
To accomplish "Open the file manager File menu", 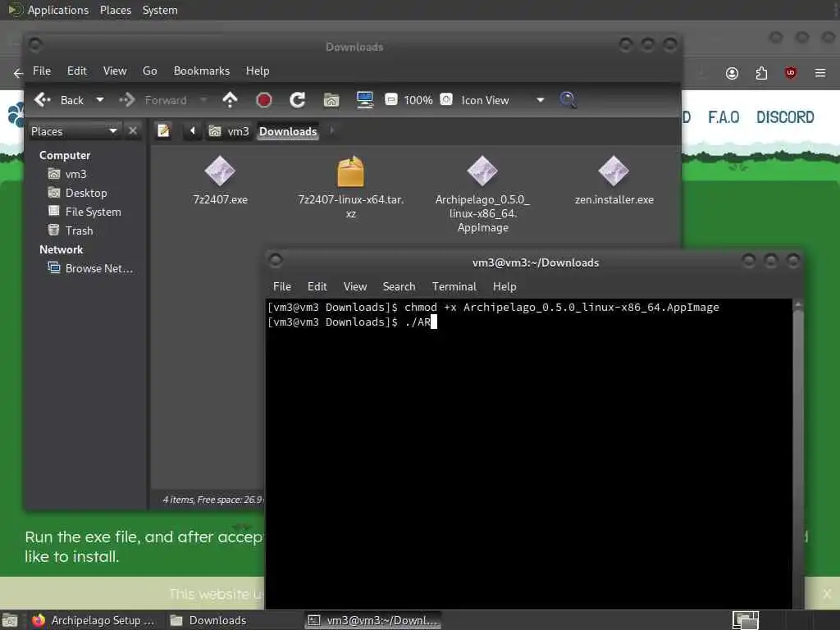I will coord(42,71).
